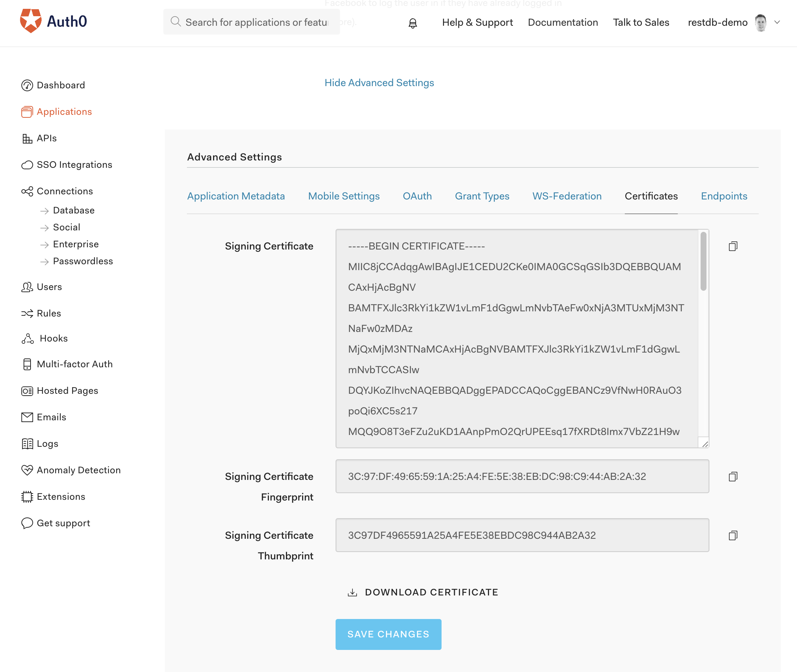Image resolution: width=797 pixels, height=672 pixels.
Task: Copy the Signing Certificate text
Action: tap(733, 246)
